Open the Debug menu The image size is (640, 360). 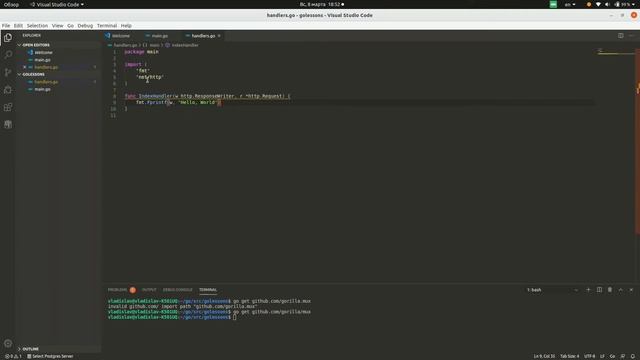tap(85, 25)
